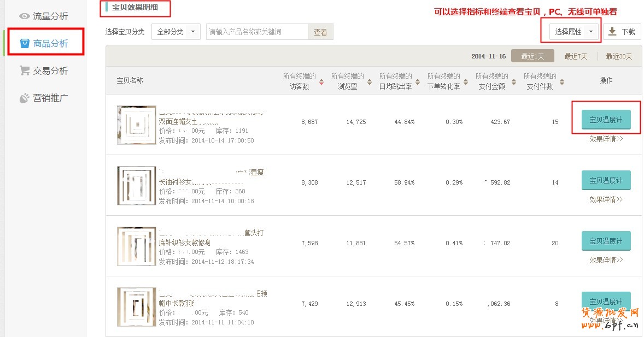
Task: Select the 最近1天 time range tab
Action: point(532,56)
